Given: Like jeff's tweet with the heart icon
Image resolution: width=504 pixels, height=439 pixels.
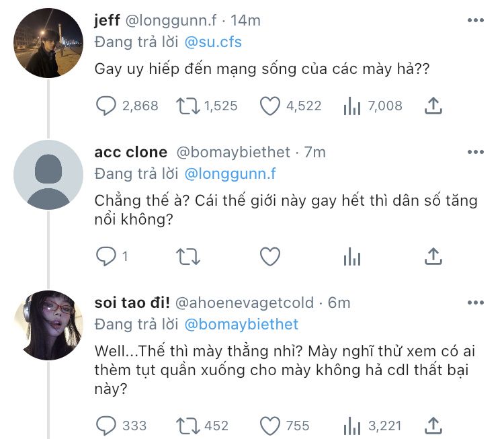Looking at the screenshot, I should click(x=269, y=106).
